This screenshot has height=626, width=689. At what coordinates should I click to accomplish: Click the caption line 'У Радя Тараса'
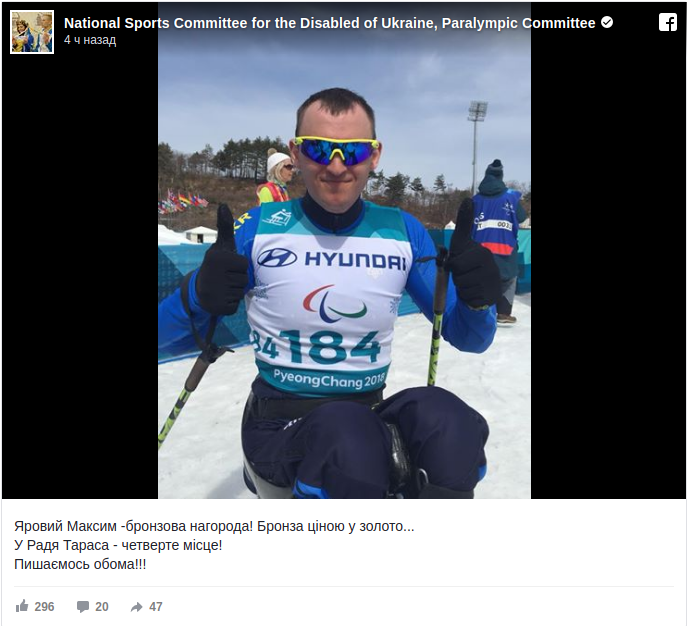(118, 545)
